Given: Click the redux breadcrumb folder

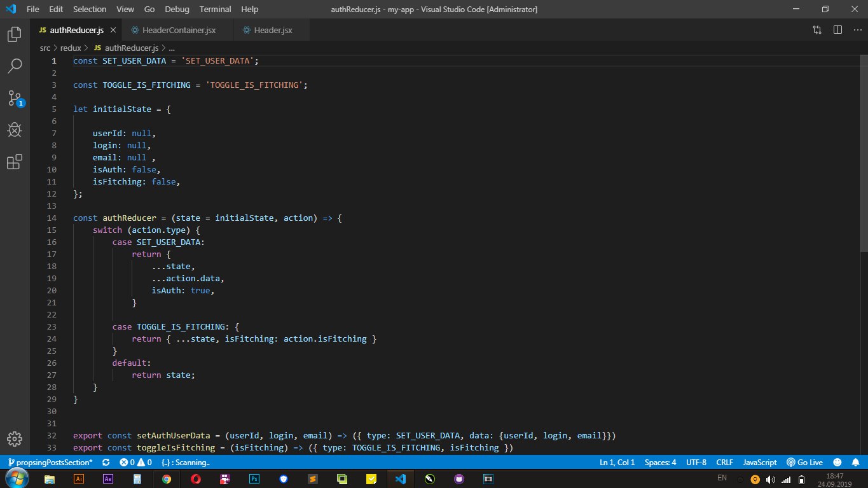Looking at the screenshot, I should pyautogui.click(x=71, y=48).
